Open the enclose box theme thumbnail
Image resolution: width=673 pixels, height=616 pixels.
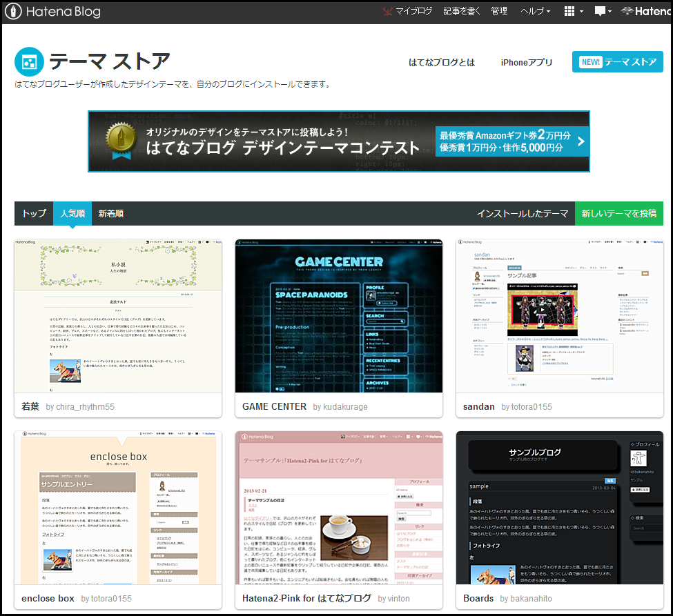pyautogui.click(x=118, y=508)
